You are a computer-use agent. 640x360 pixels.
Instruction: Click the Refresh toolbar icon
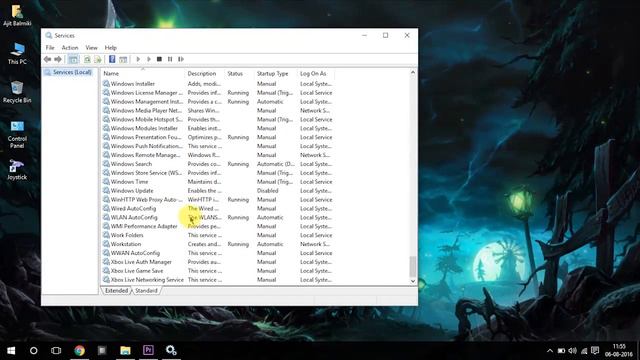pos(87,59)
